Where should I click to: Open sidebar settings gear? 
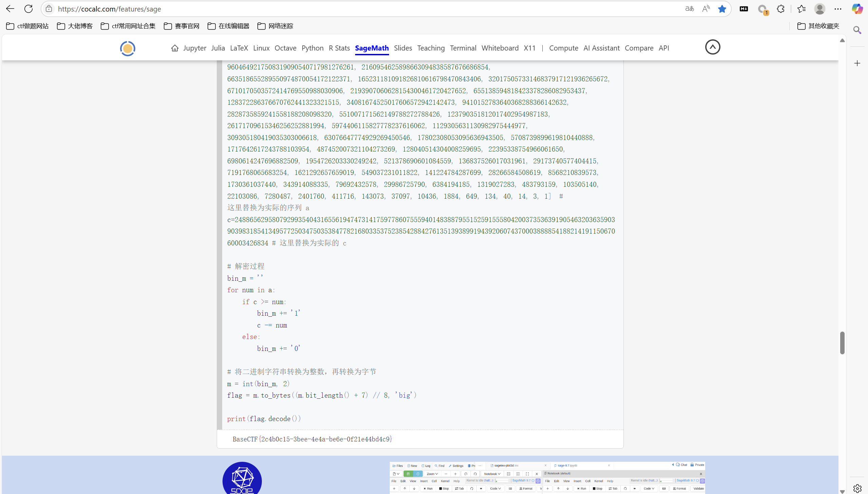[857, 489]
